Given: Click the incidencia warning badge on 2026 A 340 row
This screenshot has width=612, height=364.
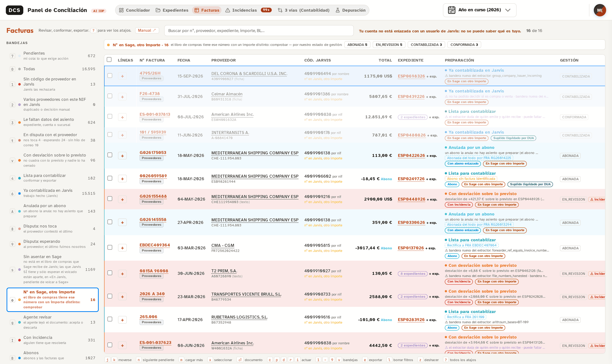Looking at the screenshot, I should [597, 297].
